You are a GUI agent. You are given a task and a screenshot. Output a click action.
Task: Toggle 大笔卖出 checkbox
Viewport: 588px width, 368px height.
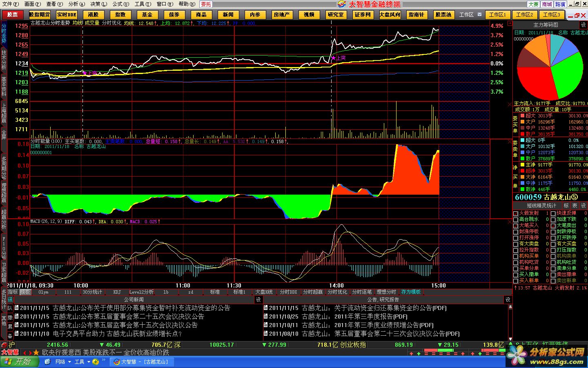553,226
